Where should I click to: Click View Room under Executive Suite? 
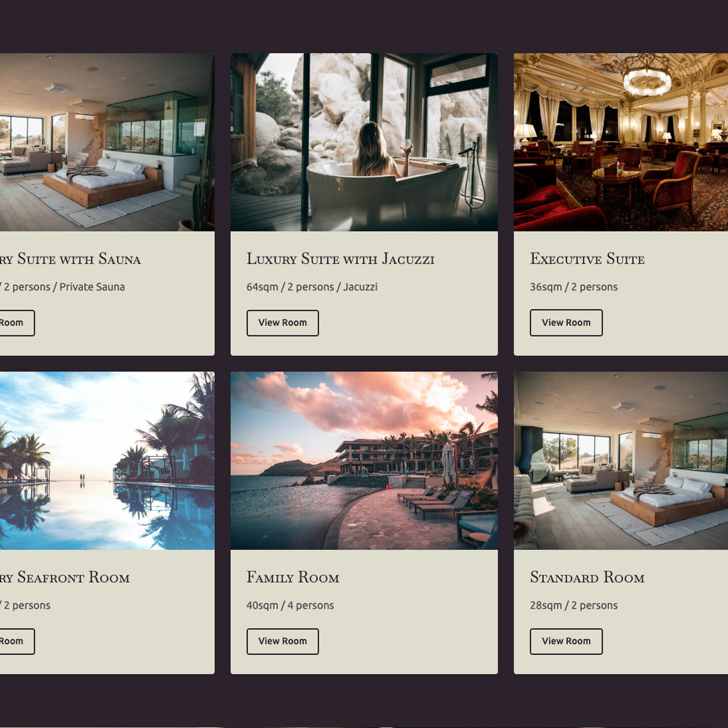click(566, 323)
